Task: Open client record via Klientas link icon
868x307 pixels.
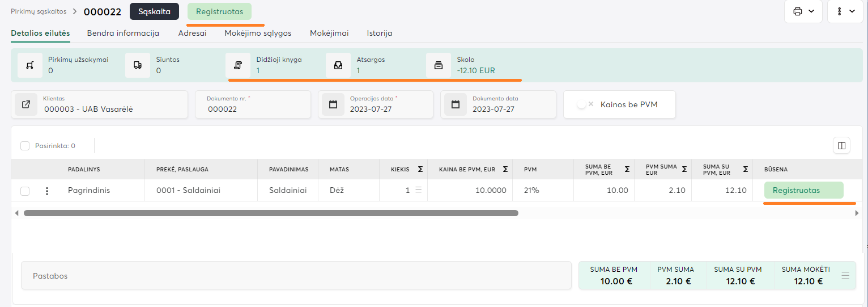Action: click(x=26, y=104)
